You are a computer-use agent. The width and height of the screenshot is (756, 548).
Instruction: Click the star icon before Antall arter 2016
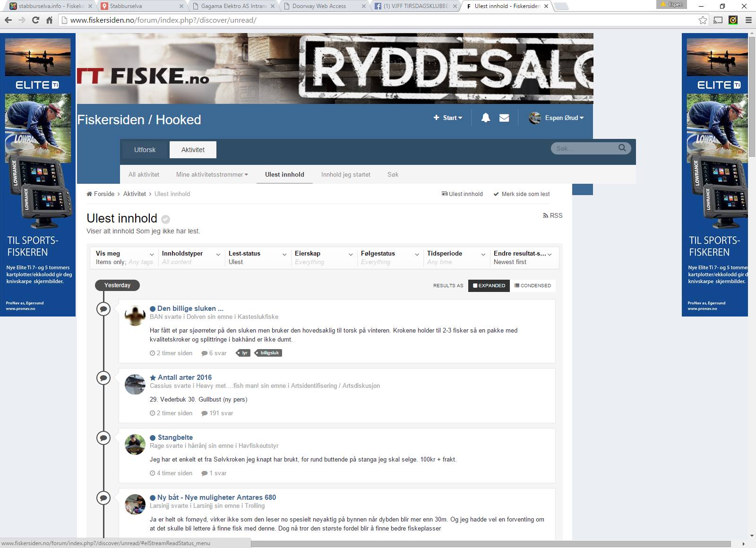(153, 377)
